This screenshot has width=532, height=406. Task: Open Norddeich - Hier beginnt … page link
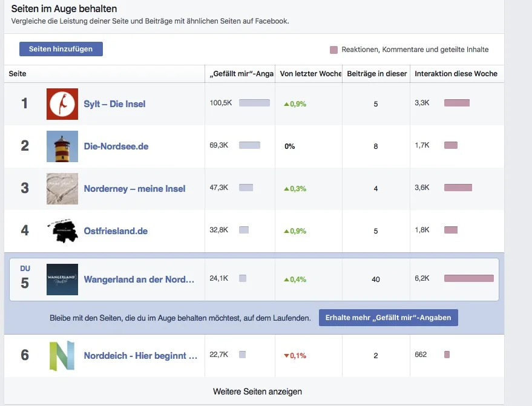(x=140, y=355)
